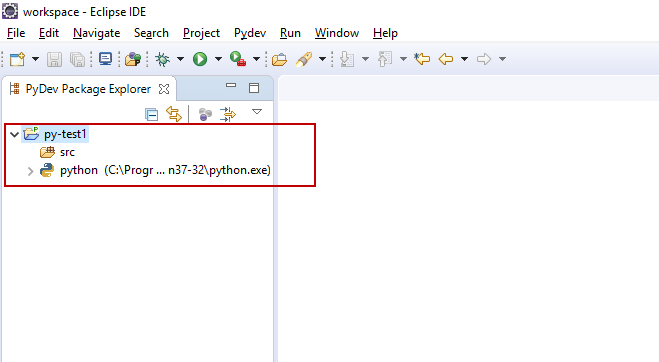Click the Collapse All icon
The height and width of the screenshot is (362, 659).
coord(151,114)
